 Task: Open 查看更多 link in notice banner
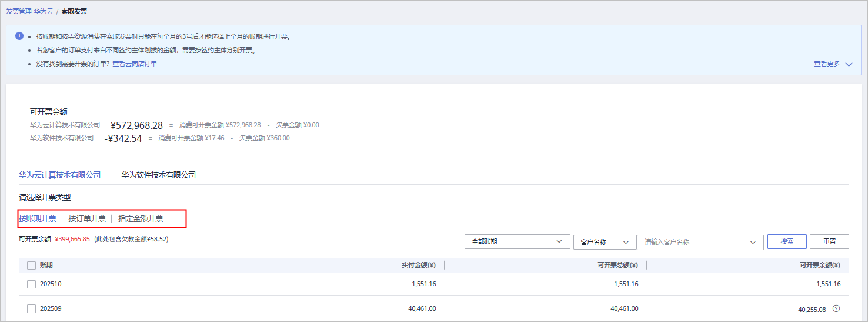point(827,64)
